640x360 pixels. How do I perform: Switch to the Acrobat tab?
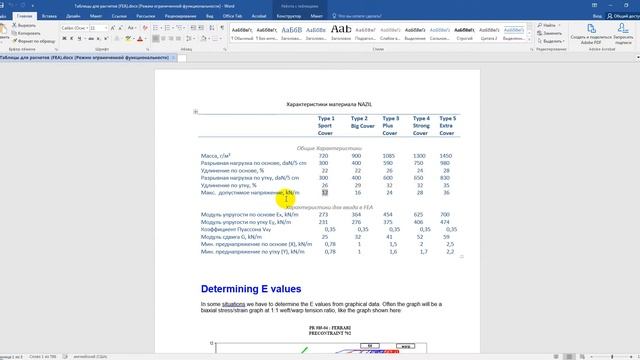pos(259,16)
